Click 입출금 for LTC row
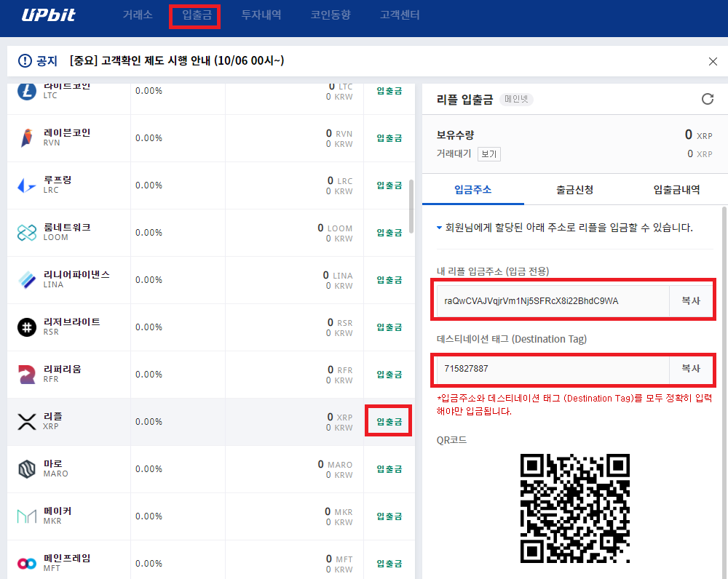This screenshot has height=579, width=728. (x=389, y=91)
